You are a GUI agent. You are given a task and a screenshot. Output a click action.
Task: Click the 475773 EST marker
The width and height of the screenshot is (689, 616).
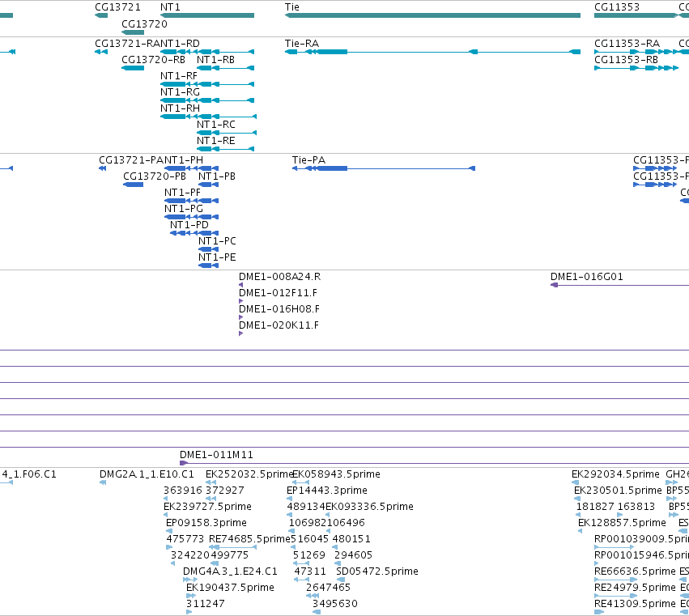[x=169, y=547]
